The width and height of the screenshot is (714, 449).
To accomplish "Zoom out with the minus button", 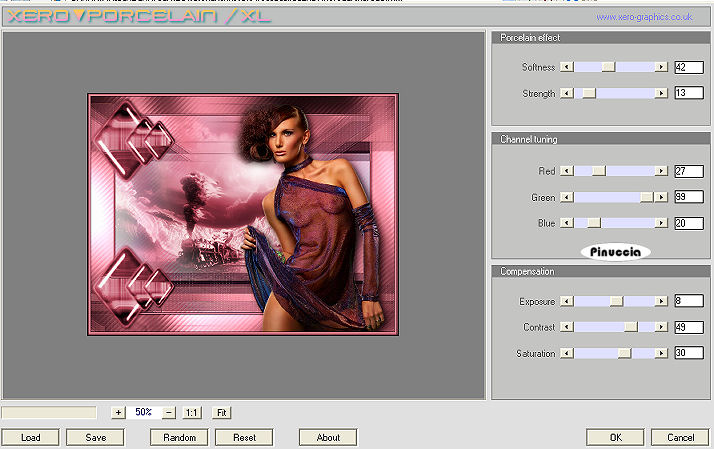I will click(x=169, y=413).
